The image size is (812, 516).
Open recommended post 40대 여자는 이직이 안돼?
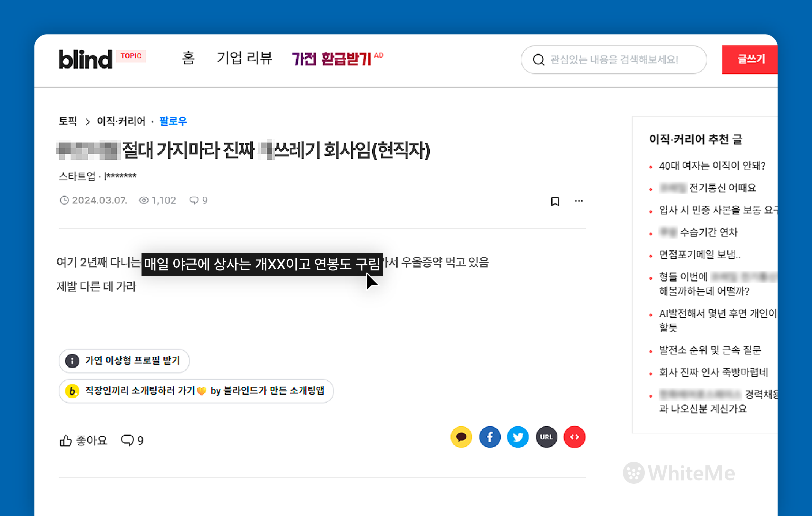tap(712, 166)
